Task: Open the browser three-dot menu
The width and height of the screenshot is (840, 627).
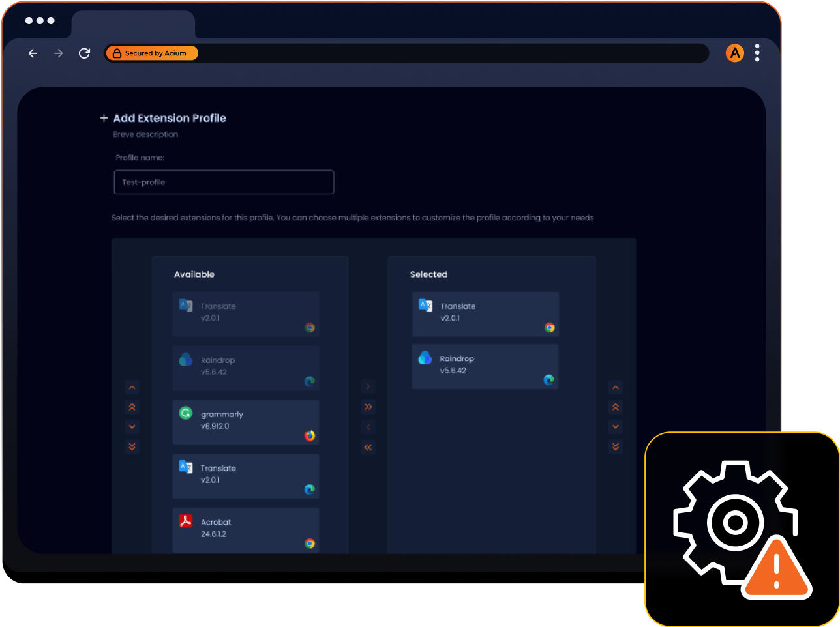Action: (x=757, y=53)
